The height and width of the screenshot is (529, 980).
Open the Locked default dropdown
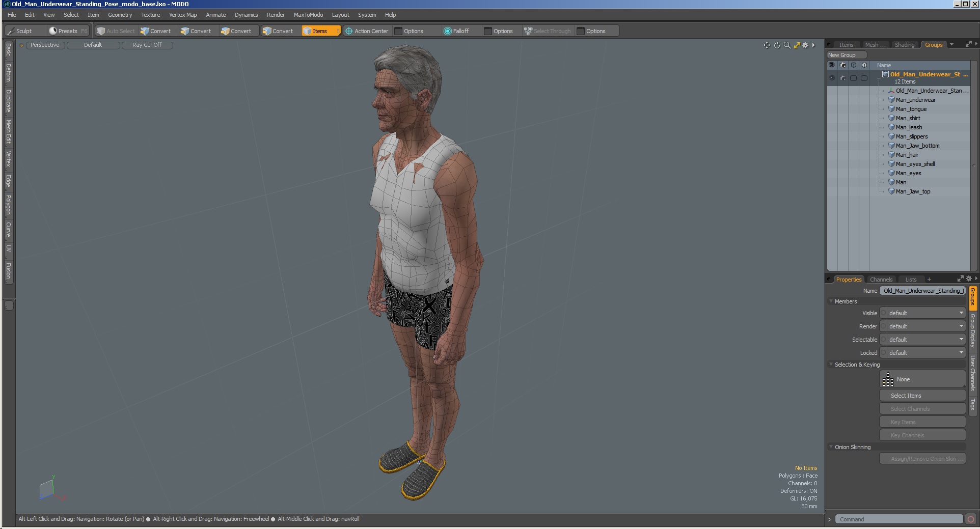coord(926,353)
